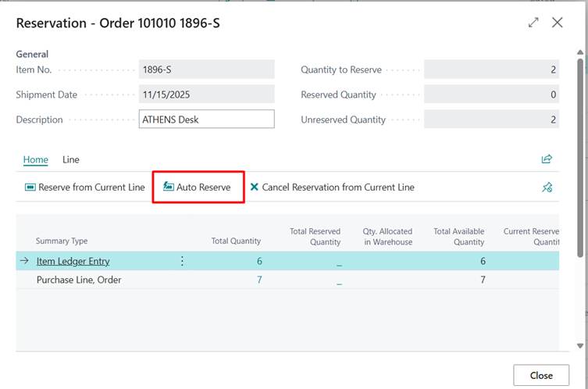Click the Item No. field

click(206, 70)
